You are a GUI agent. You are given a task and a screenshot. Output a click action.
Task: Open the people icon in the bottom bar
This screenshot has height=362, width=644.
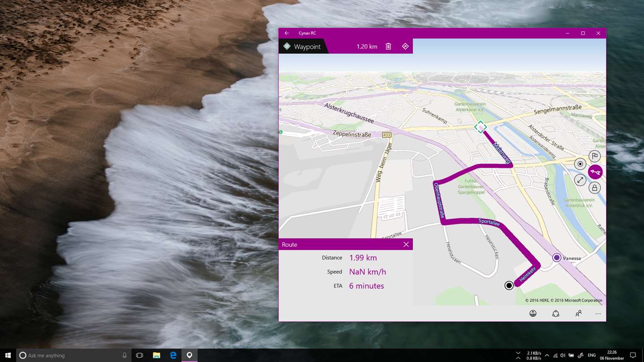pos(578,314)
